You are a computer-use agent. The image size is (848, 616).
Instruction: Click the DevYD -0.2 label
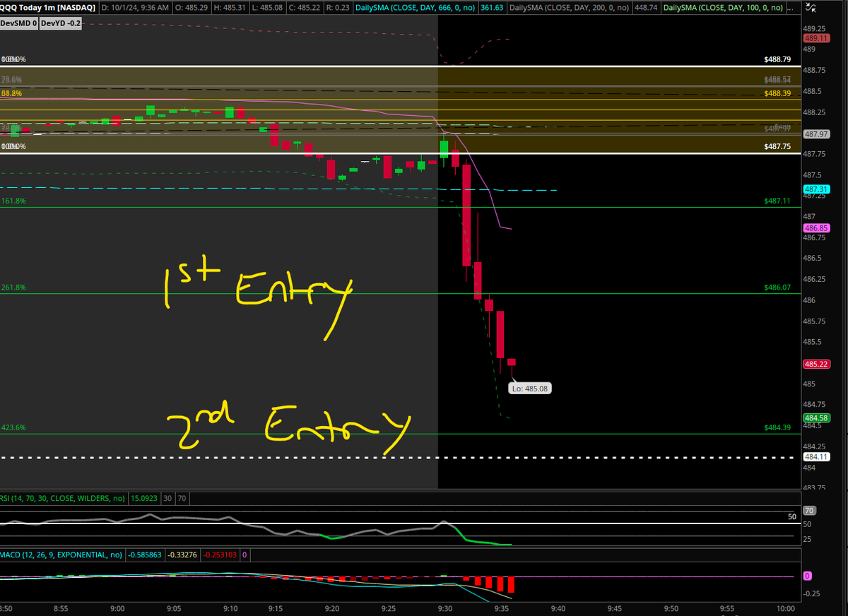click(59, 23)
